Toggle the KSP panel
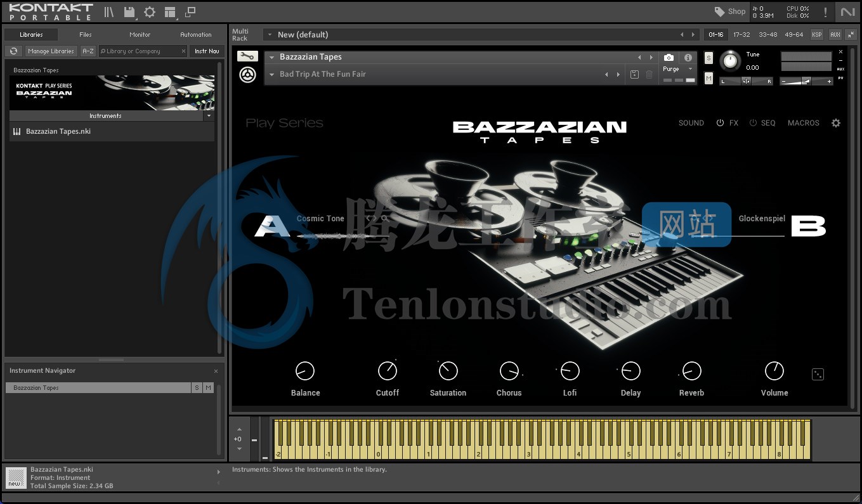The width and height of the screenshot is (862, 504). [817, 34]
